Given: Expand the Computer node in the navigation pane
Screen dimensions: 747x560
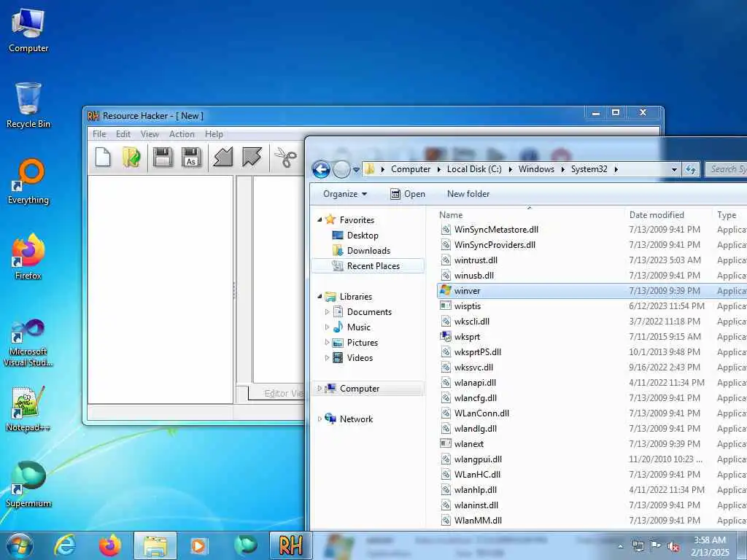Looking at the screenshot, I should (x=320, y=389).
